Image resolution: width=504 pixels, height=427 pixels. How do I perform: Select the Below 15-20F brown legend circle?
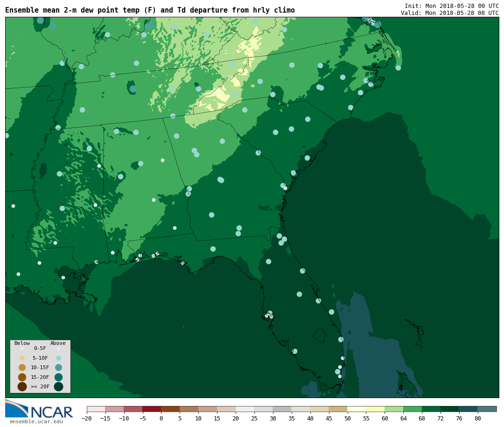22,377
